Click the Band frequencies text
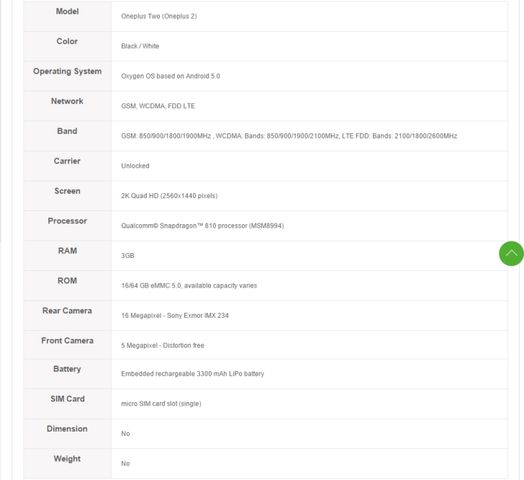Screen dimensions: 524x480 click(x=289, y=136)
